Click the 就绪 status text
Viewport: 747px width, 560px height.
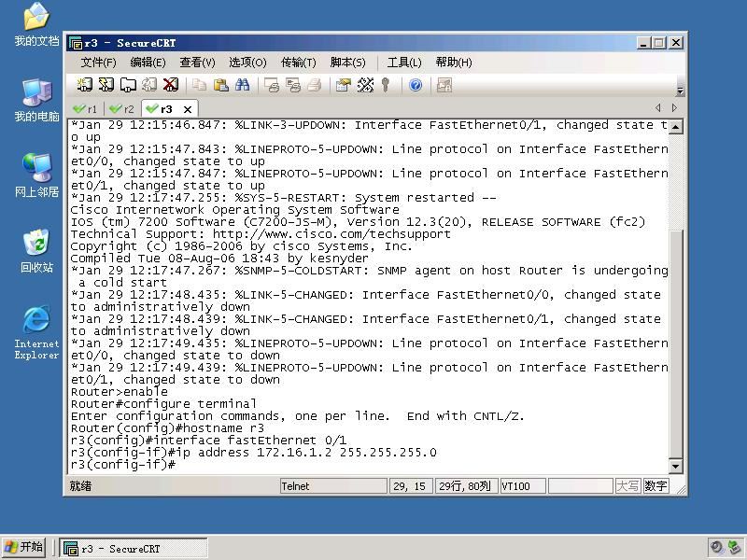[x=80, y=486]
